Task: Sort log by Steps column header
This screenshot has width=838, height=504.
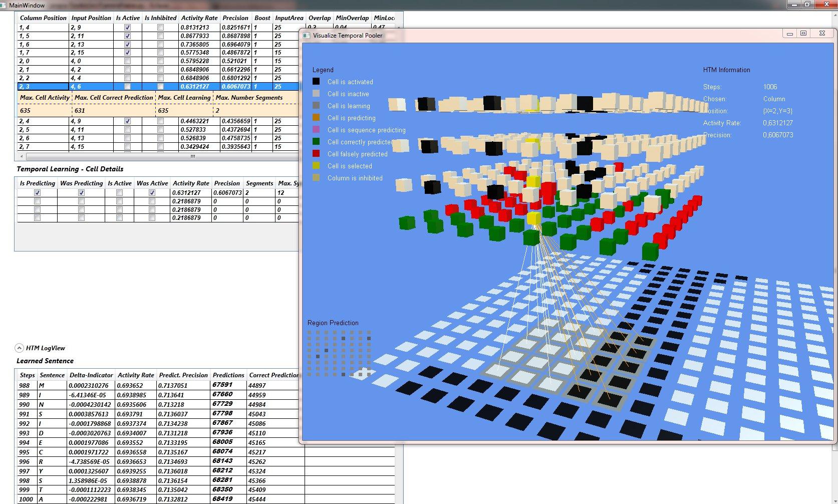Action: (x=27, y=375)
